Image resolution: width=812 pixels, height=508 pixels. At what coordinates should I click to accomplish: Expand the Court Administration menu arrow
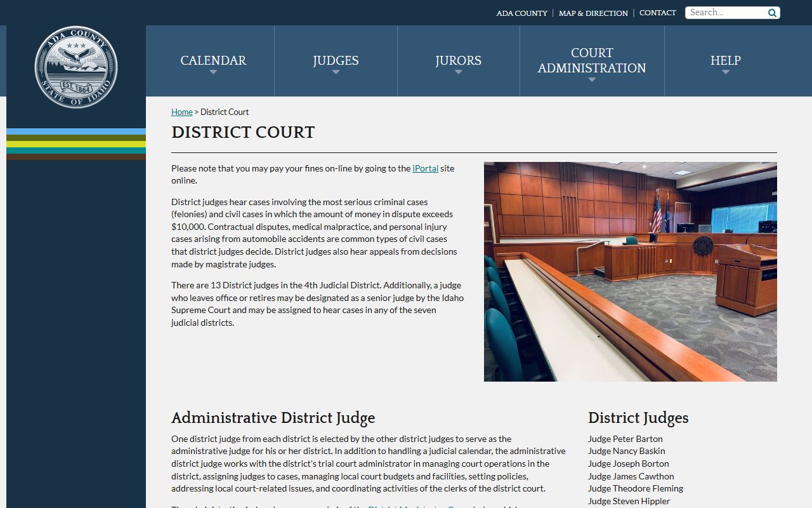(x=592, y=80)
